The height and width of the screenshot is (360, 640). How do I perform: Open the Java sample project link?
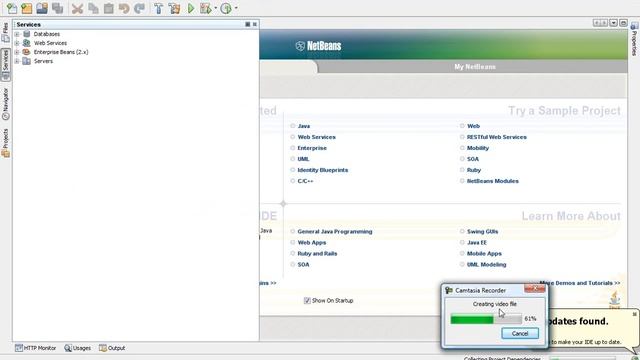[x=304, y=126]
